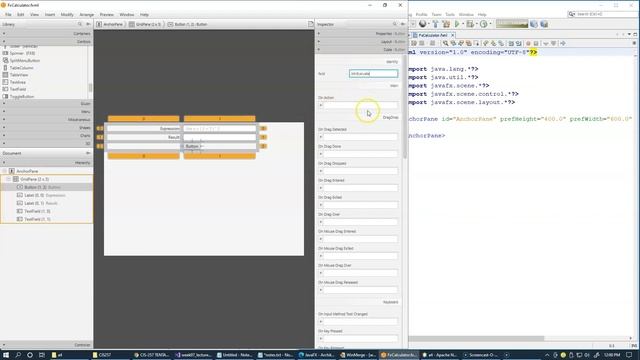Select top column 1 handle of GridPane
This screenshot has width=640, height=360.
[x=220, y=119]
